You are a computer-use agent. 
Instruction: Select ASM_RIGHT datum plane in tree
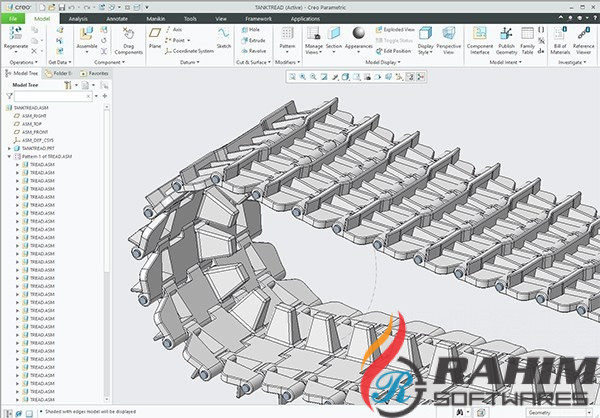(30, 116)
